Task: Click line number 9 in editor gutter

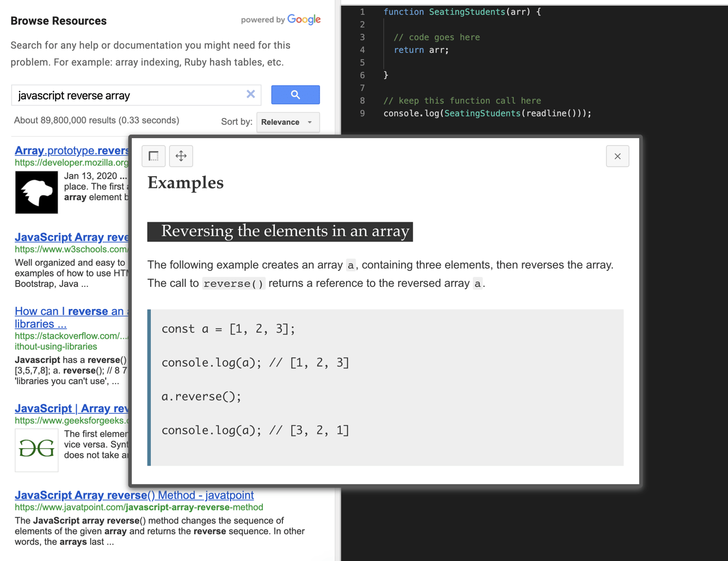Action: 362,113
